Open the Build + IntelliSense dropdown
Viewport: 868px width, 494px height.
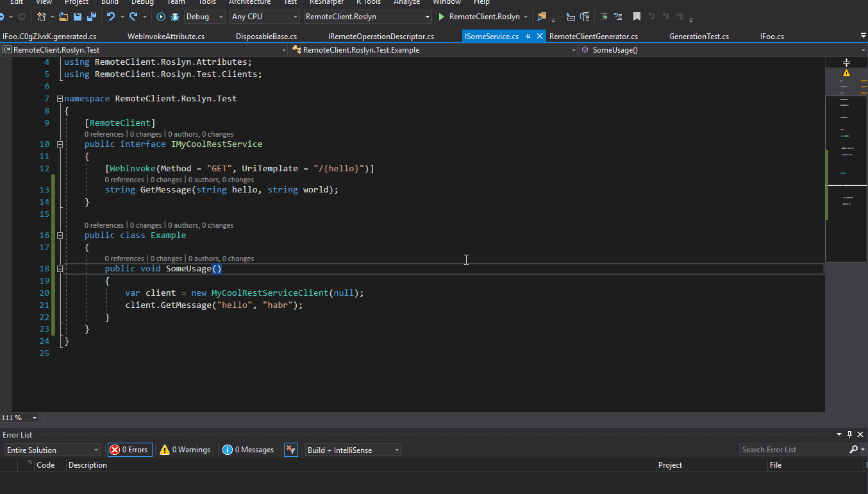click(353, 450)
